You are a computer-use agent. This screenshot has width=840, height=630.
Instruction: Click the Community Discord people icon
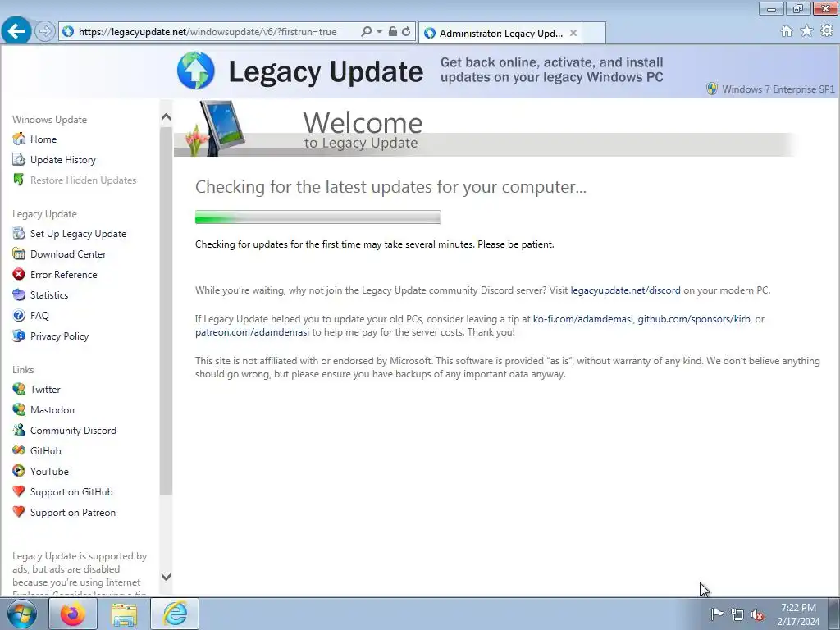(x=19, y=430)
